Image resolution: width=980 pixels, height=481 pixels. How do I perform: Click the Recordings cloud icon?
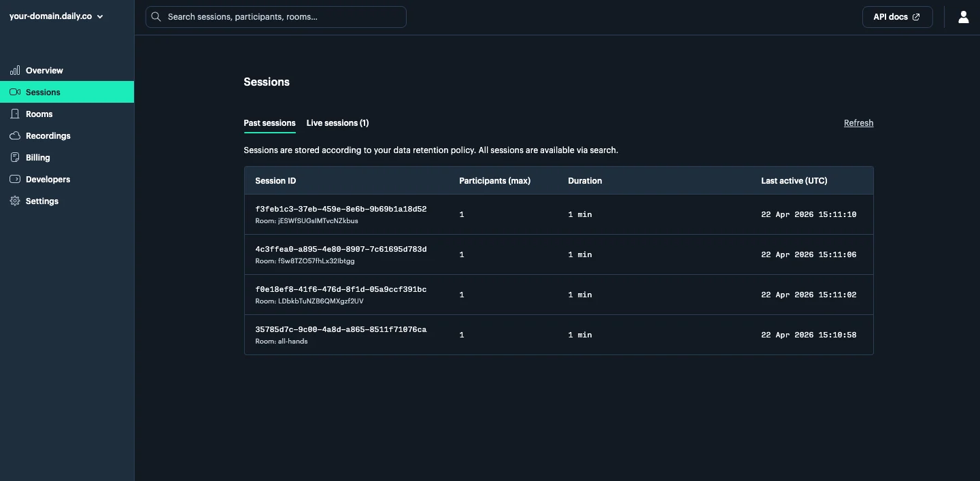point(15,136)
